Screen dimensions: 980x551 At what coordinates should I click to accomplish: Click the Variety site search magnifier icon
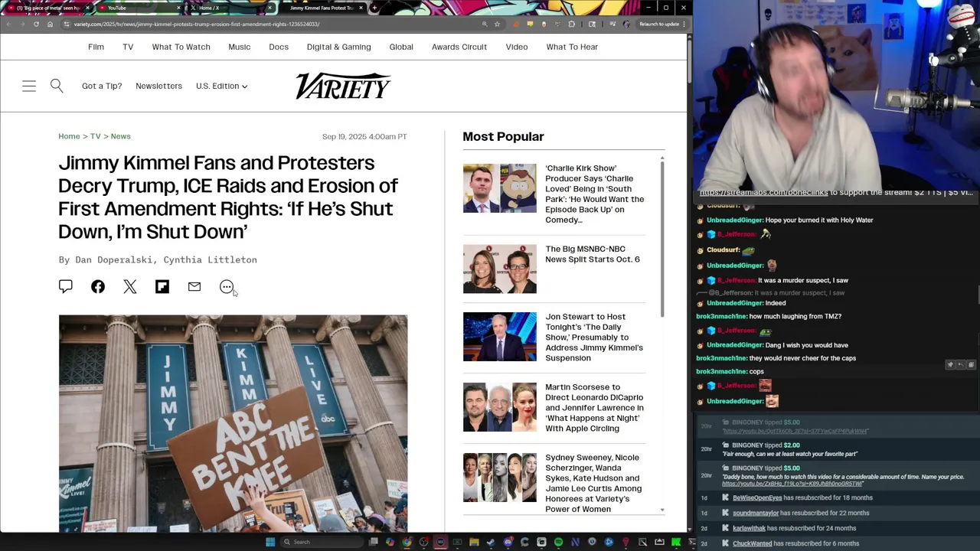tap(57, 86)
